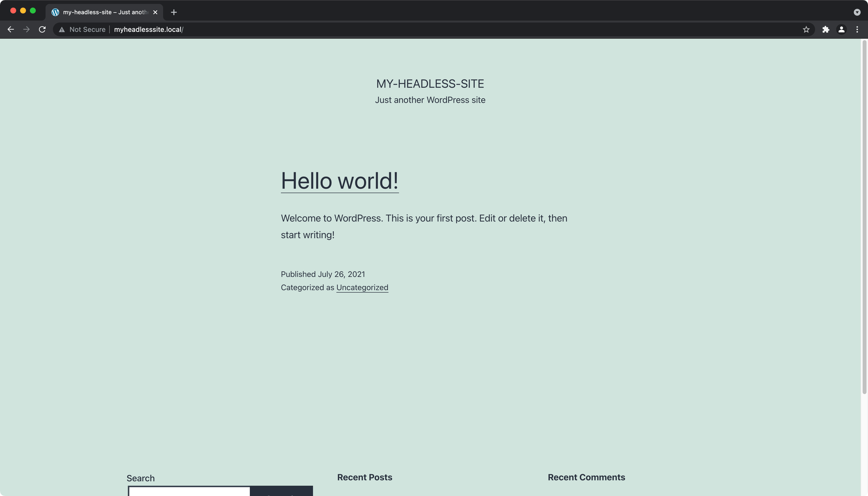Click the address bar URL myheadlesssite.local
Viewport: 868px width, 496px height.
pyautogui.click(x=149, y=30)
